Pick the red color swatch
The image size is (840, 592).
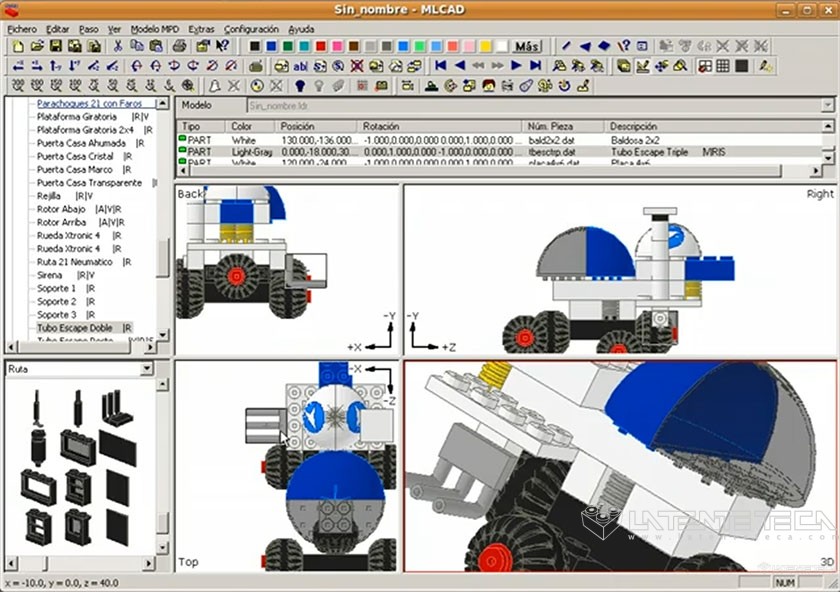click(321, 46)
